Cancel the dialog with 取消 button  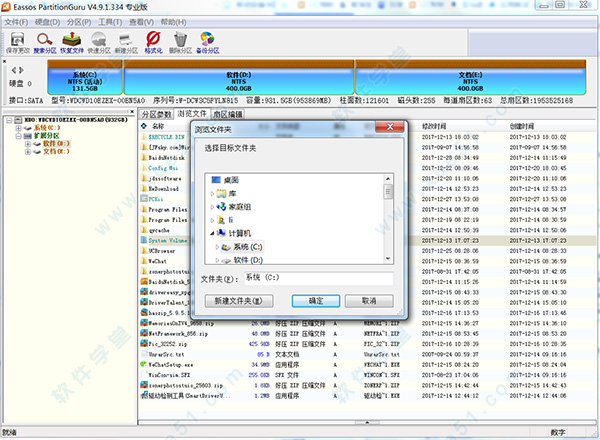369,301
